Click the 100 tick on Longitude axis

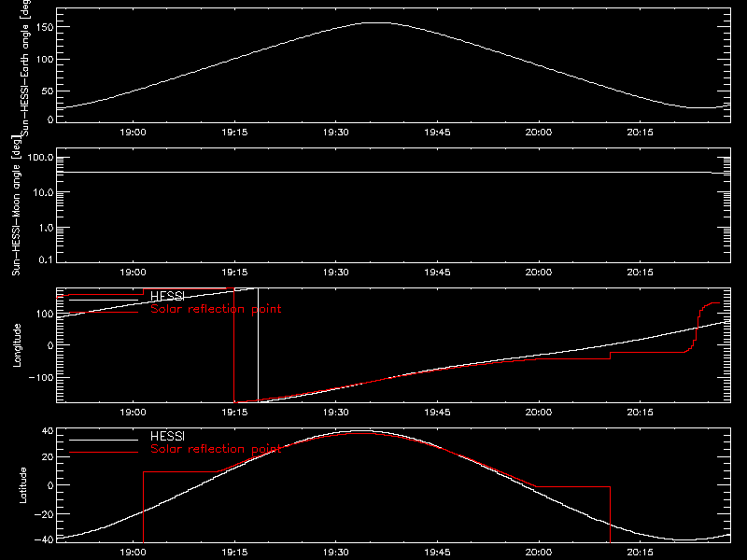pyautogui.click(x=46, y=314)
